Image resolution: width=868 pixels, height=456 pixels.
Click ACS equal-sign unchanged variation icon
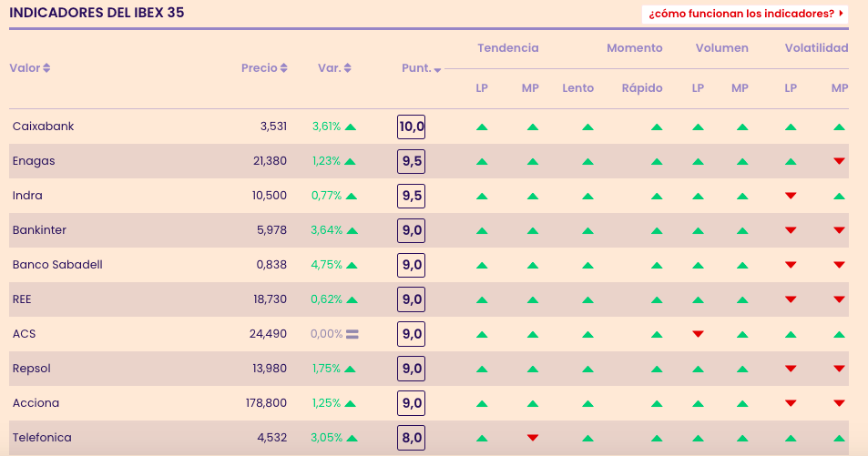click(x=352, y=334)
